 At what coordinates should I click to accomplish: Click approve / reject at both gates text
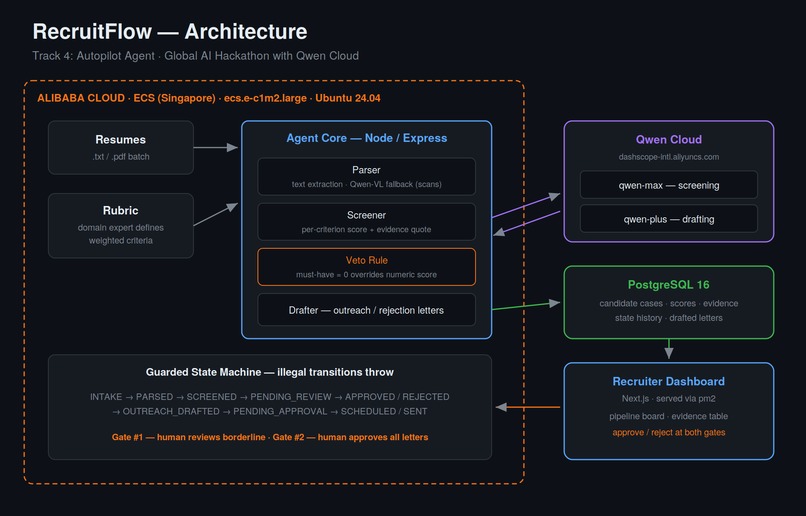[669, 432]
